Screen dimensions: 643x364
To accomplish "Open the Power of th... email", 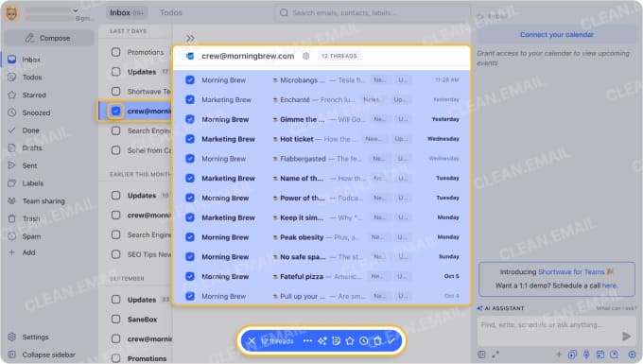I will [x=322, y=198].
